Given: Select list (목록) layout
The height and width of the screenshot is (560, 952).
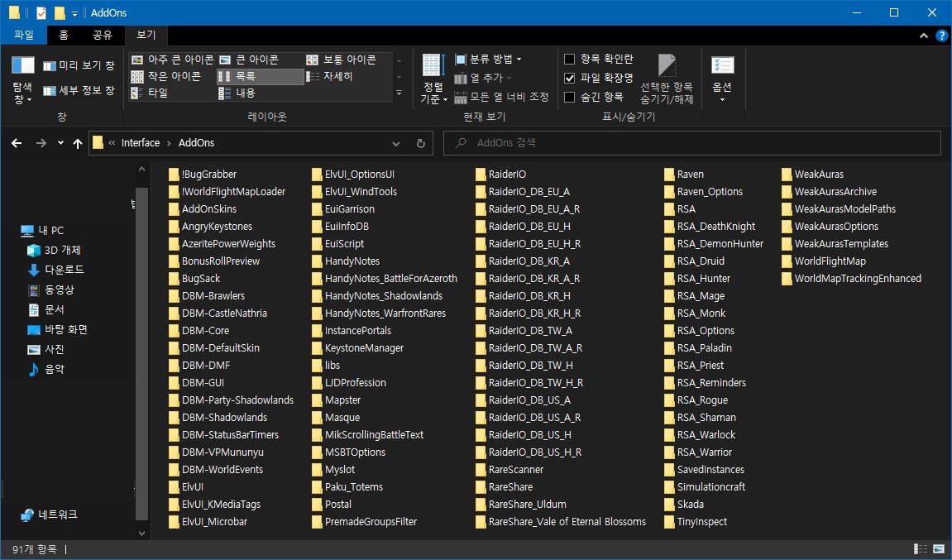Looking at the screenshot, I should [x=260, y=76].
